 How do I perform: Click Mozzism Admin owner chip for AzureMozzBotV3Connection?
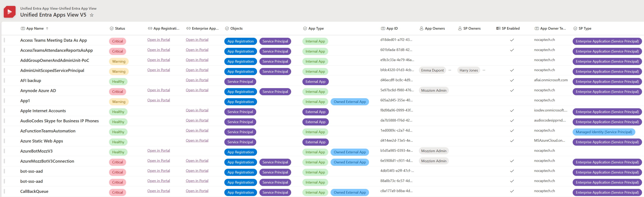tap(433, 161)
